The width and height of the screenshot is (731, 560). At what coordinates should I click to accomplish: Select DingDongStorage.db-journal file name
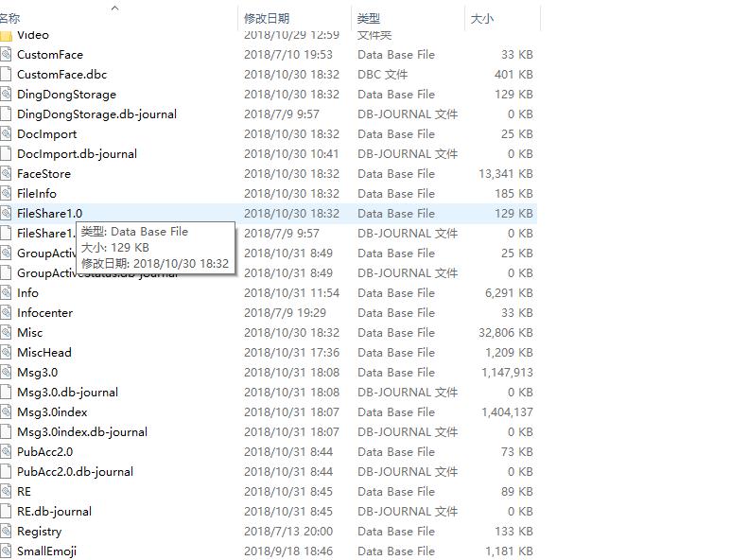pyautogui.click(x=97, y=114)
